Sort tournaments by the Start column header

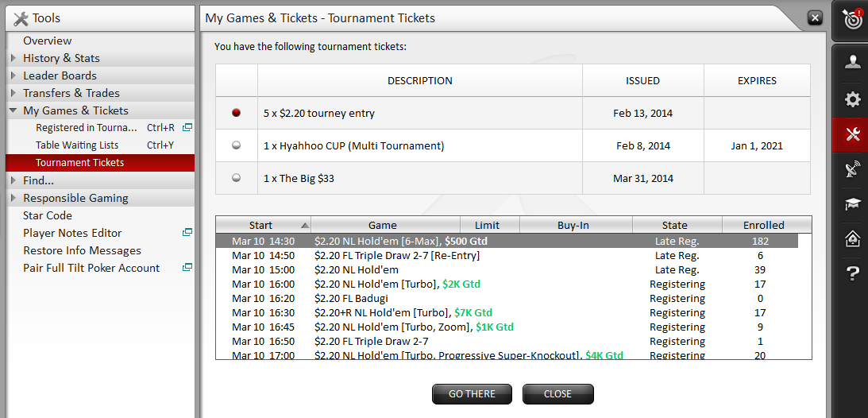pyautogui.click(x=262, y=225)
